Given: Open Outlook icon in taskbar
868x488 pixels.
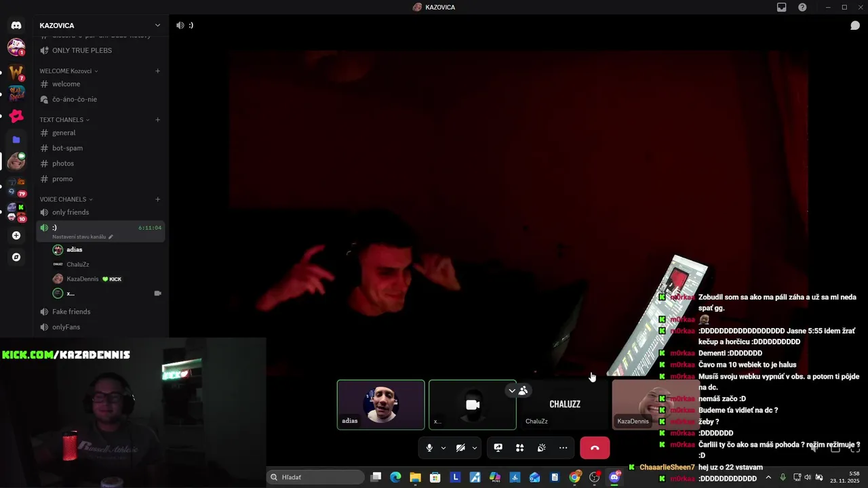Looking at the screenshot, I should pyautogui.click(x=534, y=478).
